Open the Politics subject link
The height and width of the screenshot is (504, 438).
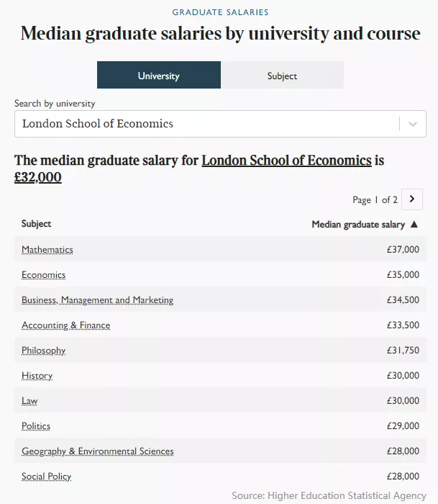[x=36, y=426]
